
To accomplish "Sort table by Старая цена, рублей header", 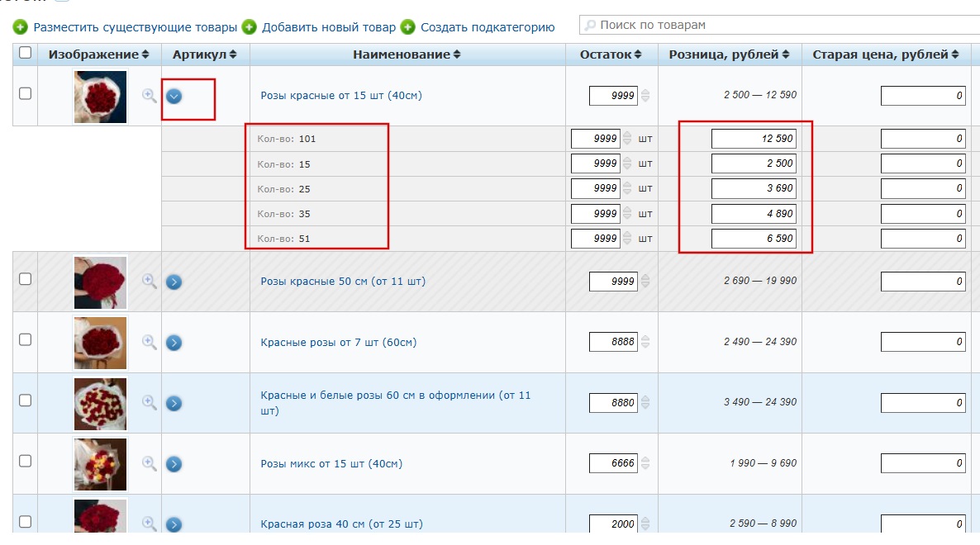I will (880, 54).
